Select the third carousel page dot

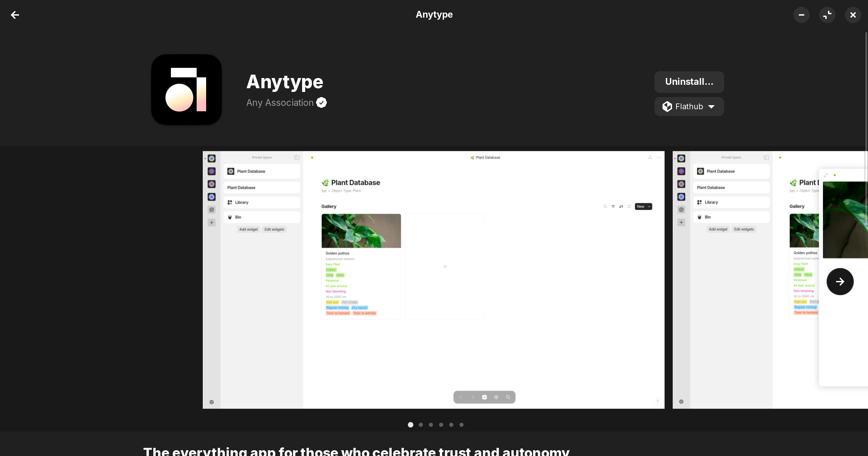pos(431,424)
